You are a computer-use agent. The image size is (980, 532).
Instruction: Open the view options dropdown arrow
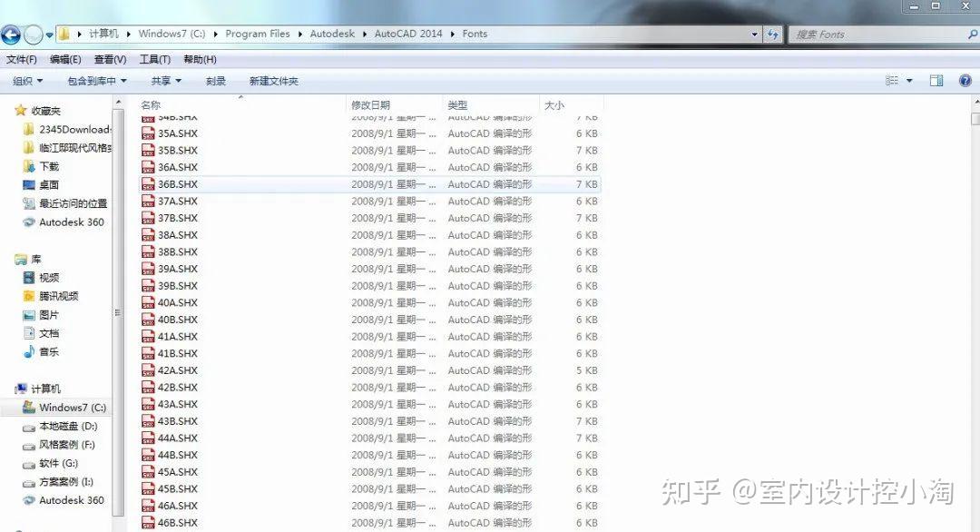point(909,81)
